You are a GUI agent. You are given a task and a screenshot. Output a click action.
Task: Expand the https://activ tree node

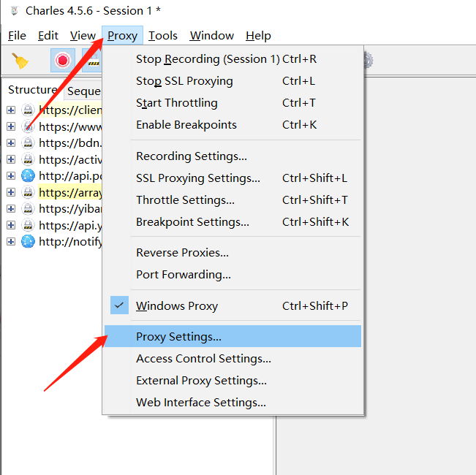[x=11, y=159]
